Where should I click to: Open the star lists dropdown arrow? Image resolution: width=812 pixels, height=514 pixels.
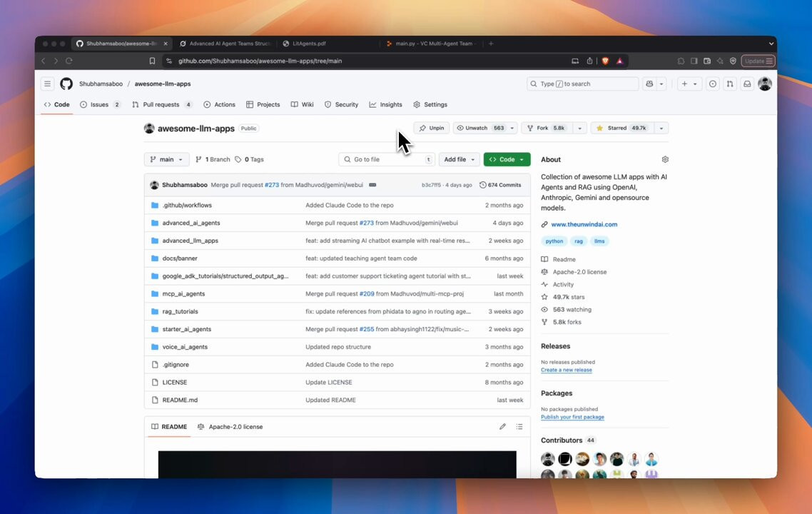tap(661, 128)
